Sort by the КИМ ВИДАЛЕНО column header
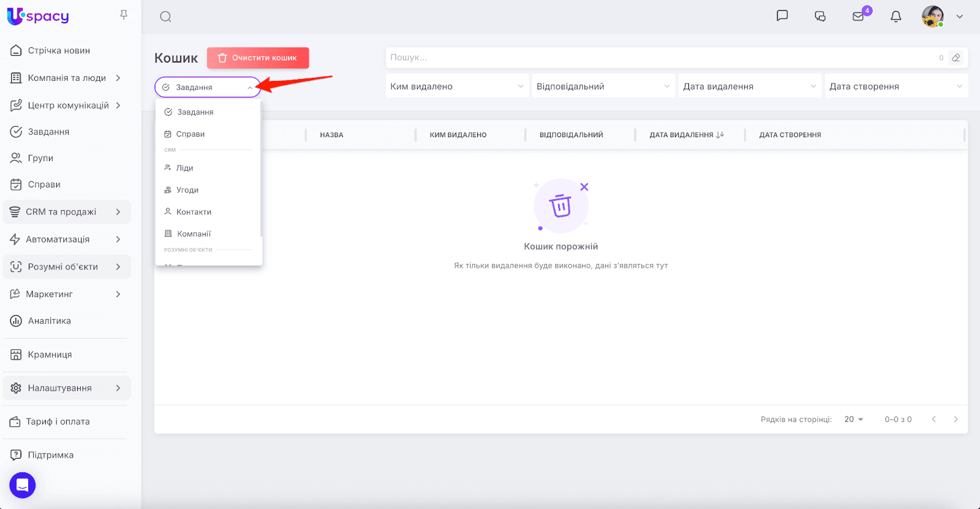Screen dimensions: 980x509 [x=458, y=135]
